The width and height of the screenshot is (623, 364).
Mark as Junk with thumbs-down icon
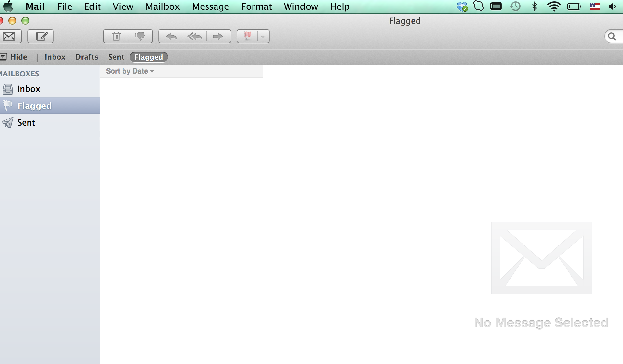click(x=140, y=36)
